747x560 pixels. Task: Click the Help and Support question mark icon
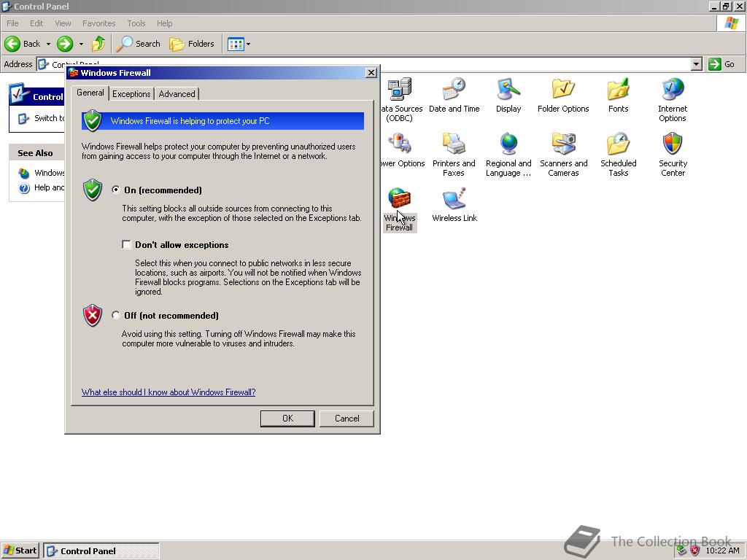tap(24, 188)
